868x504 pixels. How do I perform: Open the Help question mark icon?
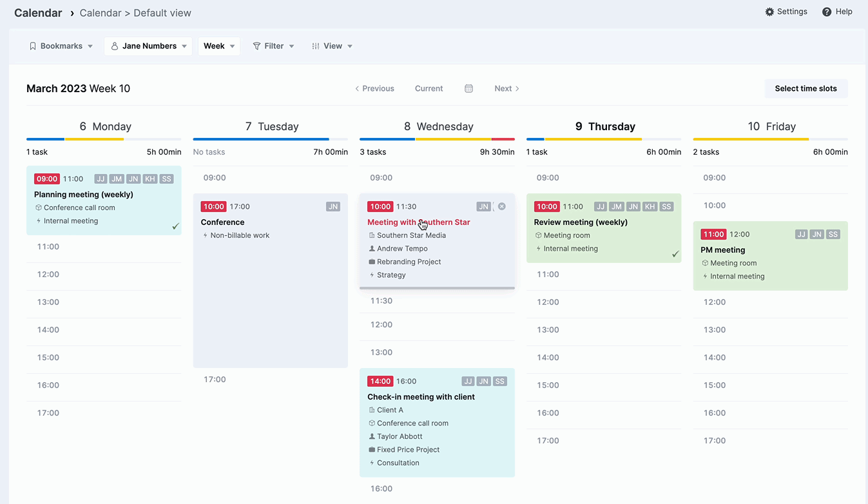click(x=827, y=12)
